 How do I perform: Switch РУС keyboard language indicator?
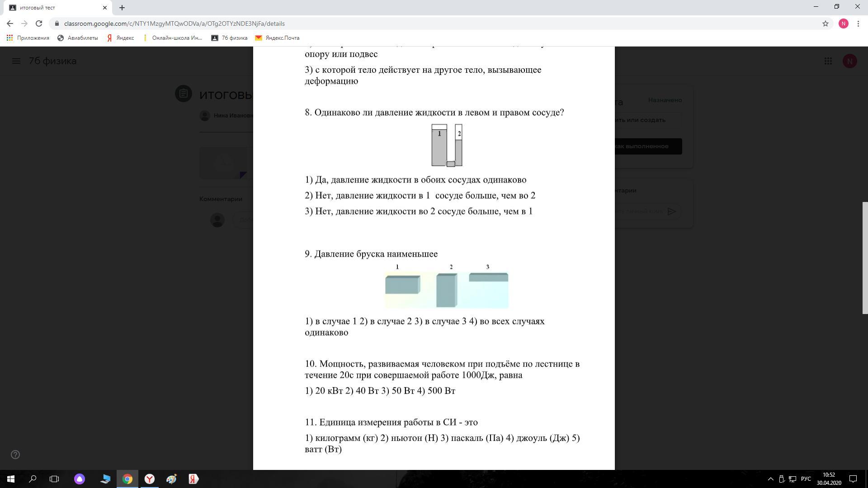(806, 479)
